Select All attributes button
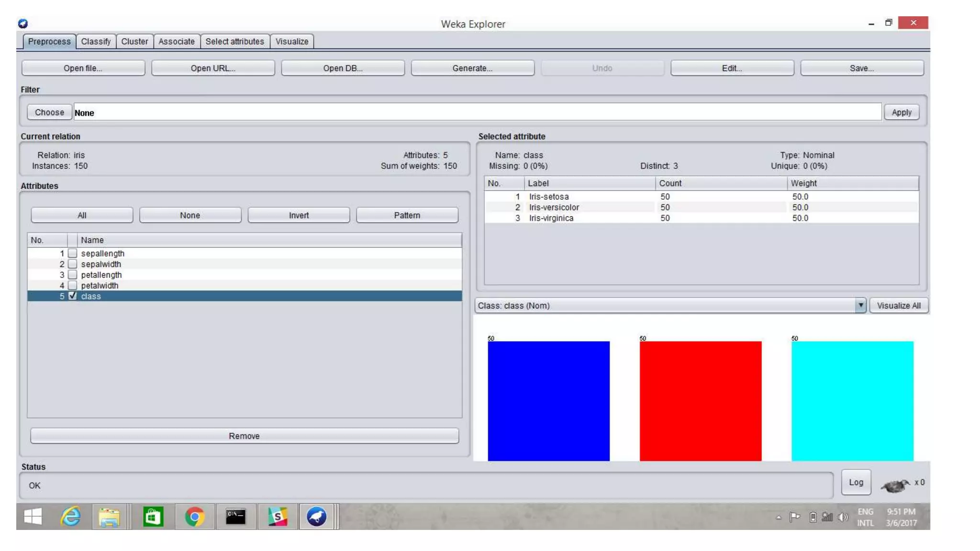Viewport: 980px width, 551px height. [x=82, y=215]
